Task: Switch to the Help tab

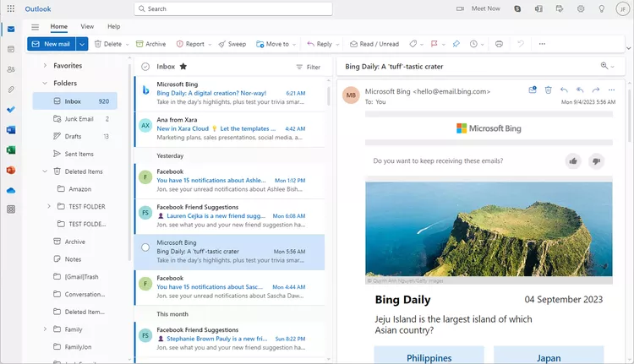Action: point(113,27)
